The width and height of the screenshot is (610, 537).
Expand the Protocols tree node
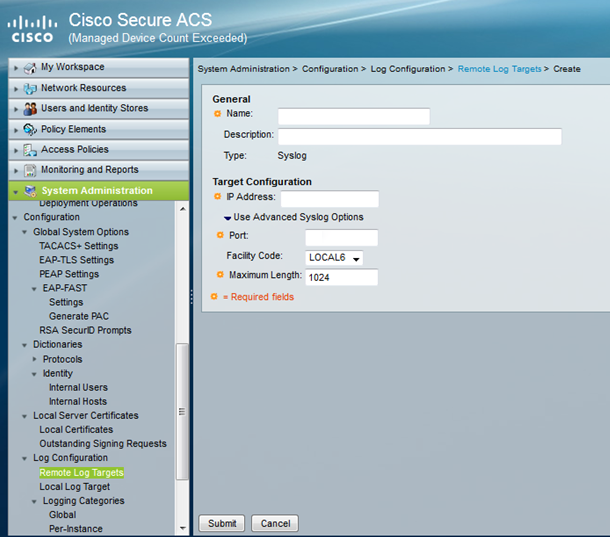coord(35,359)
